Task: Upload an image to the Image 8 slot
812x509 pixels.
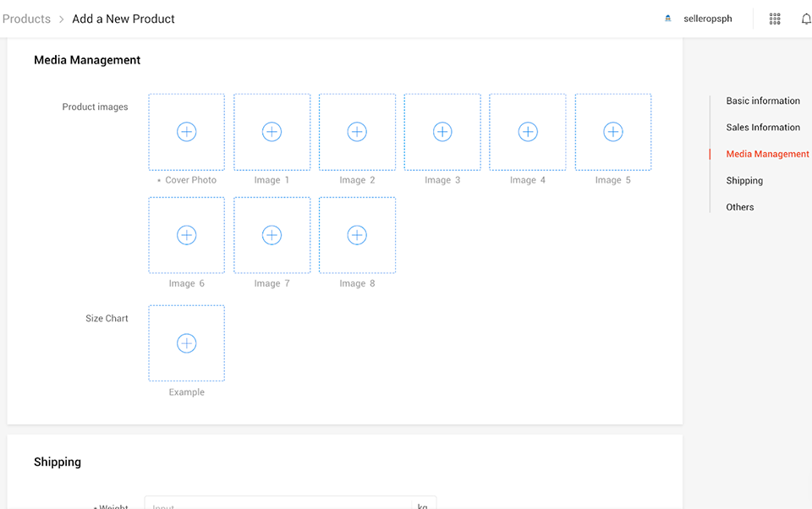Action: click(x=357, y=235)
